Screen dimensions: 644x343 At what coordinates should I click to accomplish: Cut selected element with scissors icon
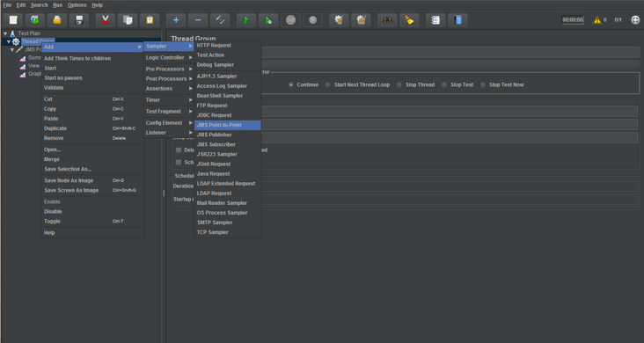click(106, 20)
